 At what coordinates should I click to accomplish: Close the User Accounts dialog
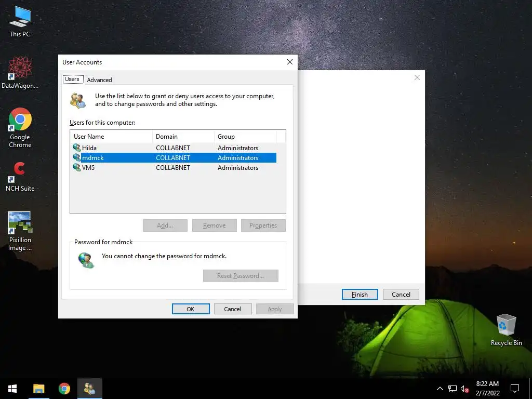(290, 62)
